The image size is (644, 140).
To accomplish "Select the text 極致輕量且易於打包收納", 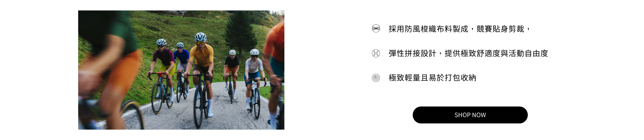I will coord(432,78).
